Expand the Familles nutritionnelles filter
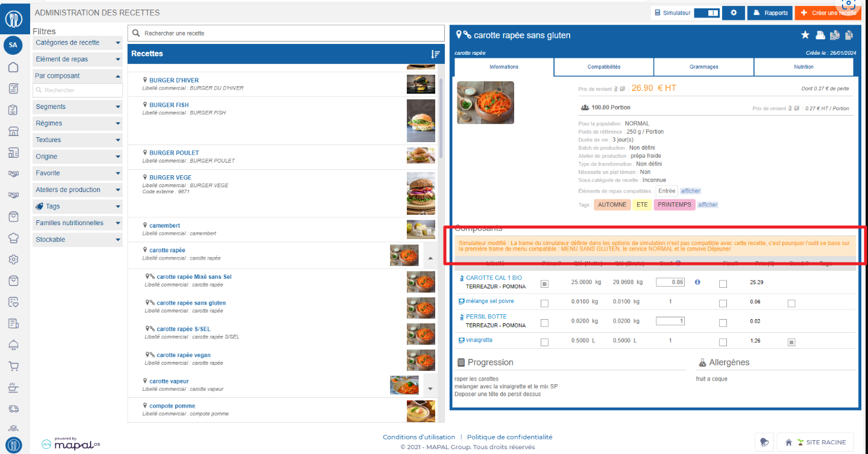The height and width of the screenshot is (454, 868). tap(78, 223)
